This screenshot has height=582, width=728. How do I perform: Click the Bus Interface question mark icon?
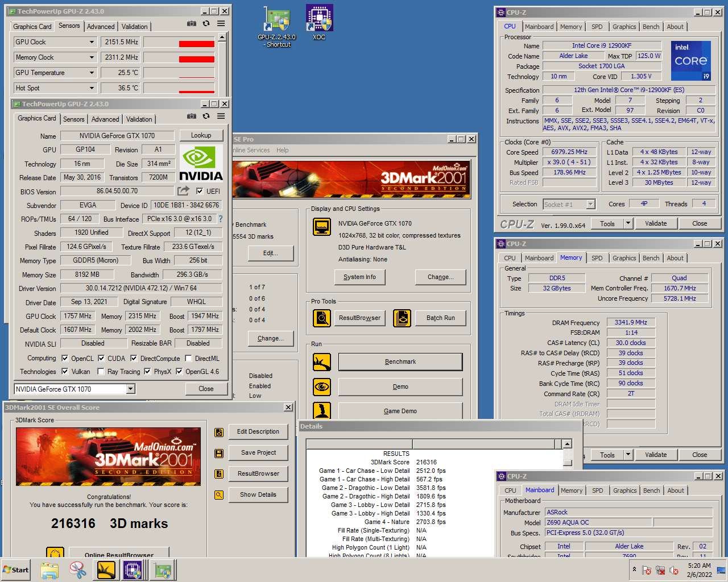(x=221, y=219)
